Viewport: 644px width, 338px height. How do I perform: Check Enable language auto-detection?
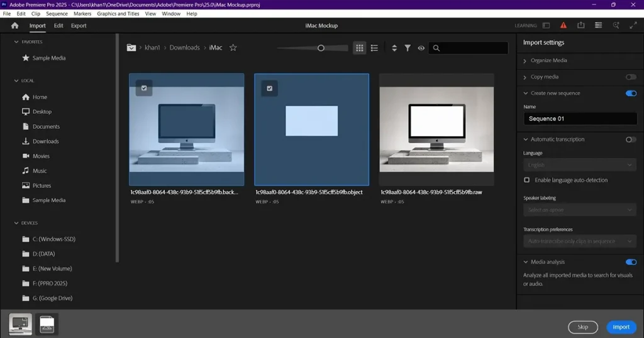tap(526, 180)
